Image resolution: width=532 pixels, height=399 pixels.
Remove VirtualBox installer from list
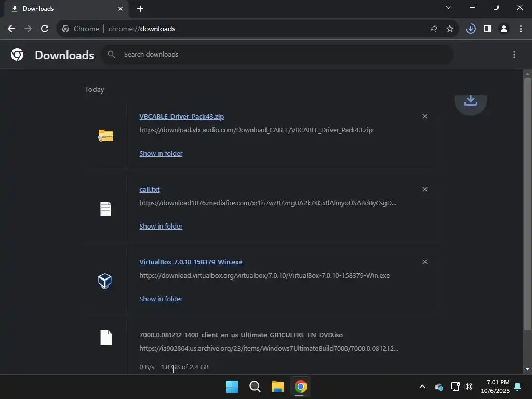[x=425, y=262]
